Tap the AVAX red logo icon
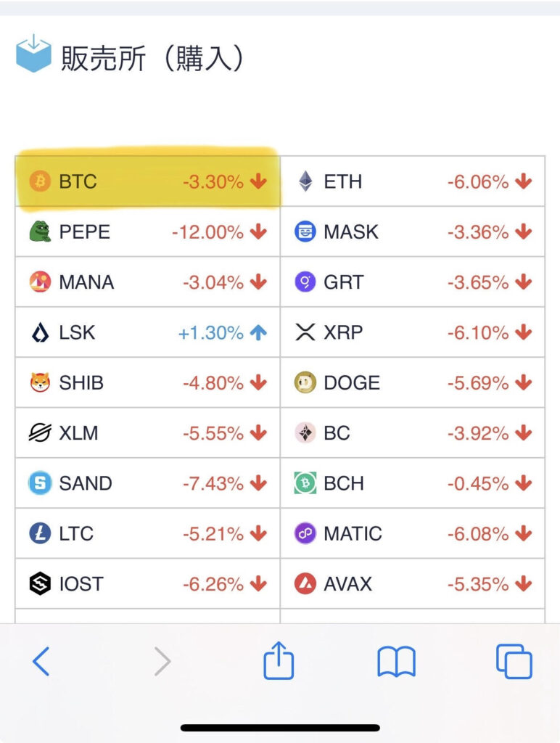Viewport: 560px width, 743px height. (305, 583)
